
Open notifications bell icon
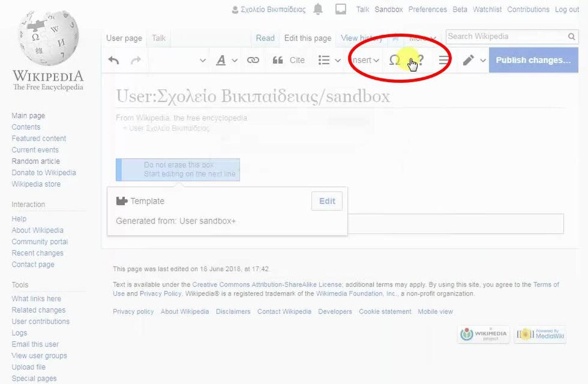[318, 9]
